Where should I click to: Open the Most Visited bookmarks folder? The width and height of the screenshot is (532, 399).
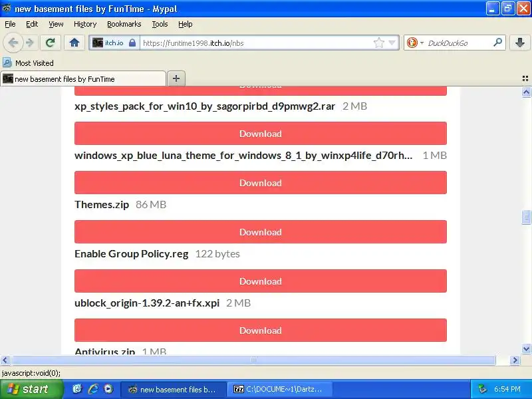pos(28,63)
